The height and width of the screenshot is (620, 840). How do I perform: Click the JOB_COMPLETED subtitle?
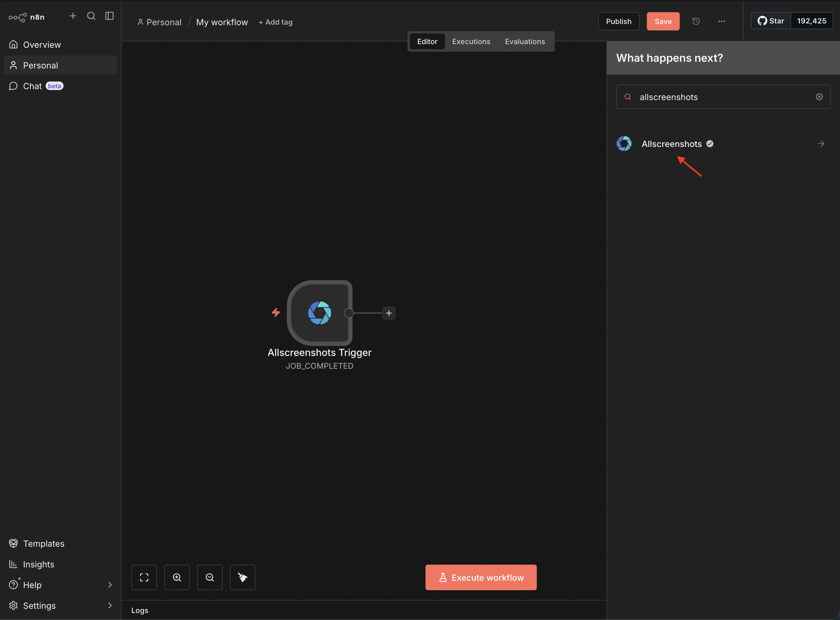[320, 366]
